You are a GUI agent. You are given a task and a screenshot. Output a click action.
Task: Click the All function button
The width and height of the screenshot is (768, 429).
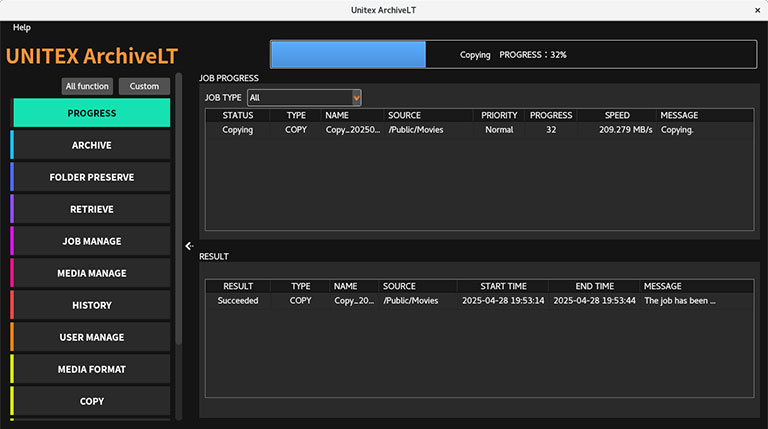point(87,86)
